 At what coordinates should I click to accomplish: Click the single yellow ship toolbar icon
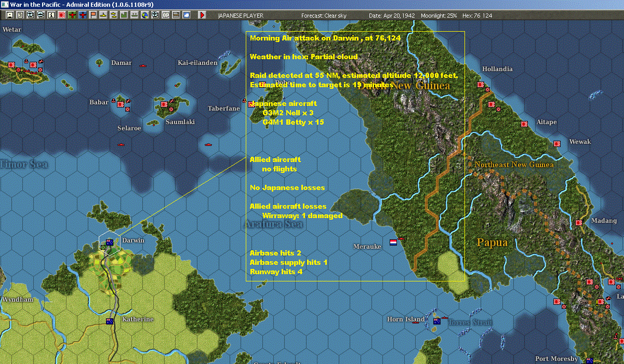[x=103, y=15]
